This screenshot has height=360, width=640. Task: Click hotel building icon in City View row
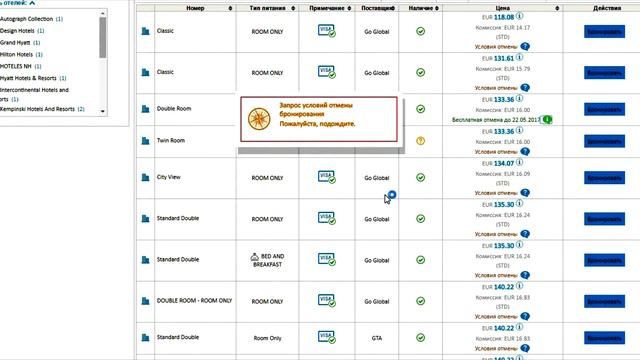pyautogui.click(x=145, y=178)
